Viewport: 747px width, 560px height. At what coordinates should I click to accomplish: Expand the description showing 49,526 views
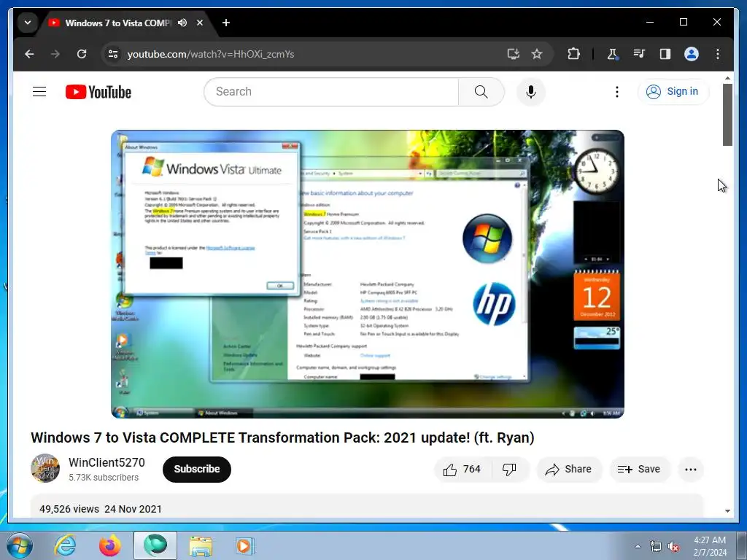point(367,506)
